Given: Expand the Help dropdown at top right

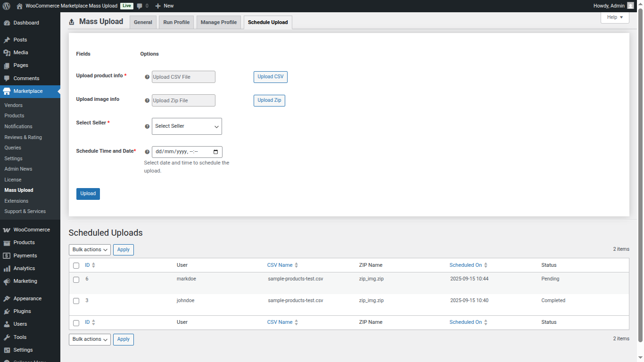Looking at the screenshot, I should 614,17.
